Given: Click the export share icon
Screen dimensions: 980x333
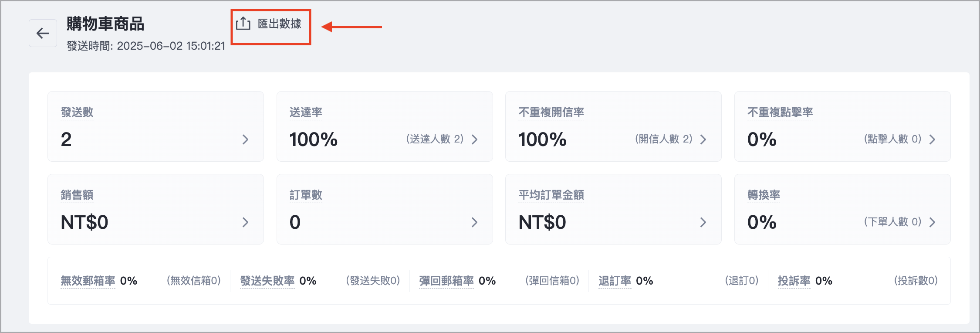Looking at the screenshot, I should tap(243, 24).
